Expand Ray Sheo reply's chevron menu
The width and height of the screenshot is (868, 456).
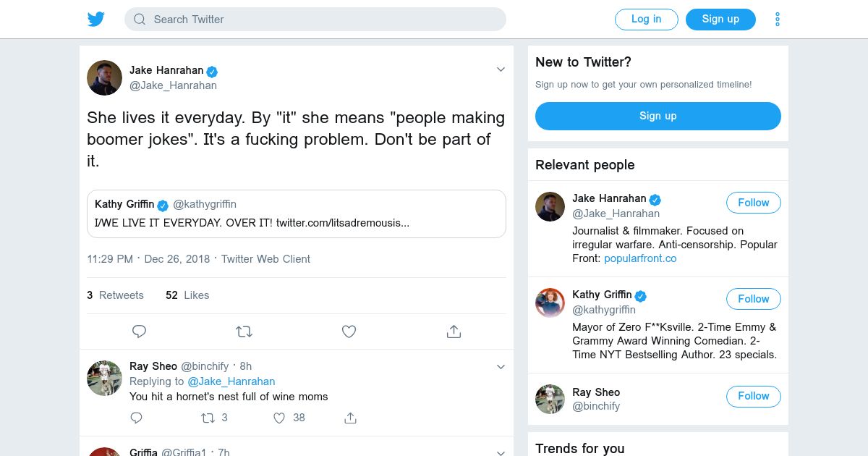pyautogui.click(x=501, y=367)
